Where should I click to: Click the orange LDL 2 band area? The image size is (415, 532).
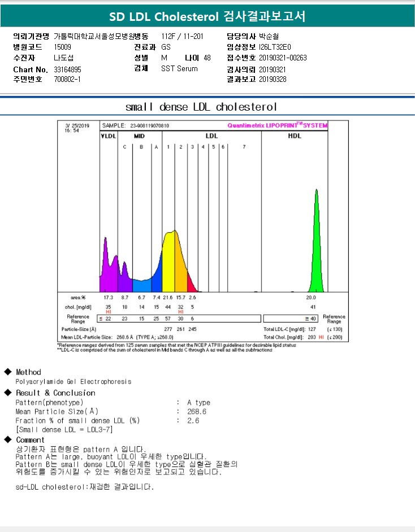click(x=180, y=268)
